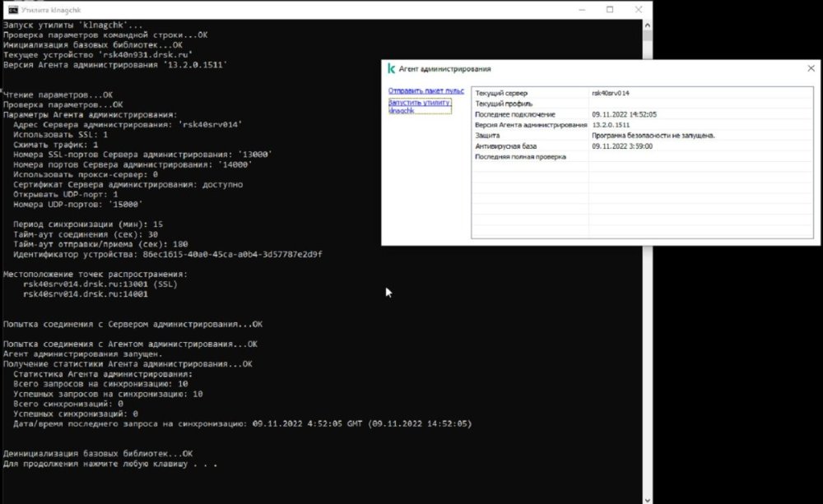Click console line 'Успешных запросов на синхронизацию: 10'
Image resolution: width=823 pixels, height=504 pixels.
(x=108, y=394)
